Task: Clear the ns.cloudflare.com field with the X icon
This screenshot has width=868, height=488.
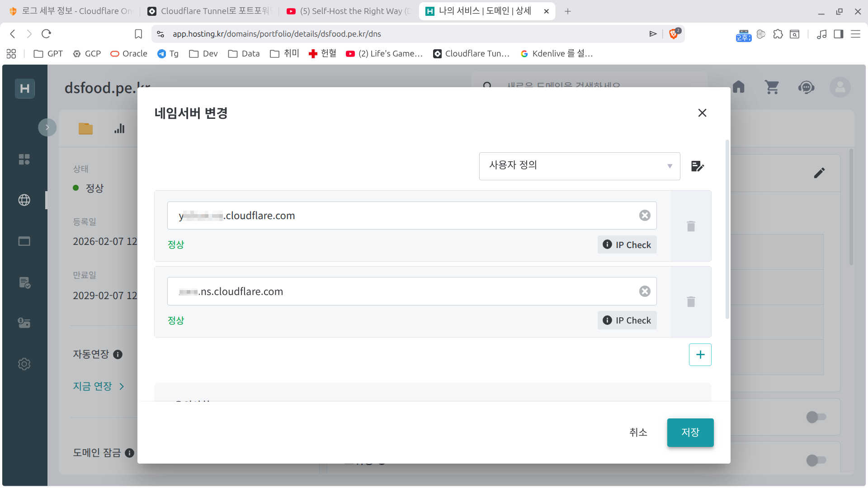Action: 645,291
